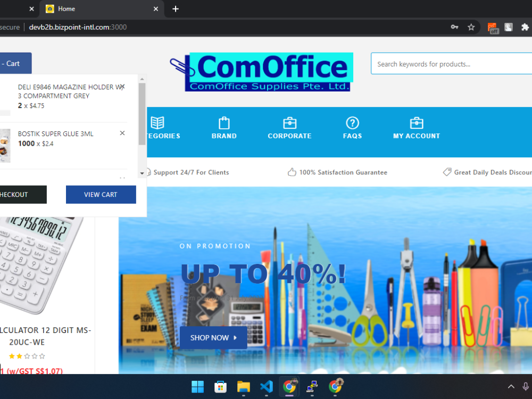Click the address bar URL
The height and width of the screenshot is (399, 532).
78,27
